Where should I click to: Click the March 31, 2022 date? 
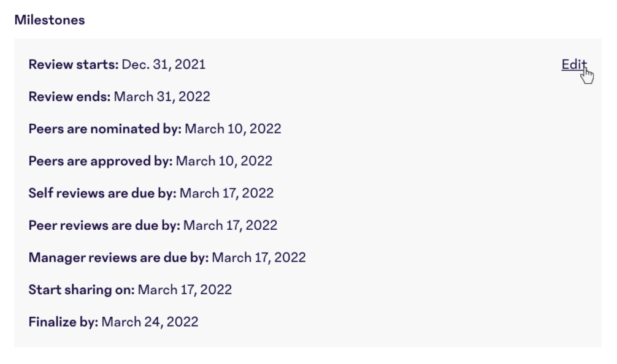tap(162, 97)
